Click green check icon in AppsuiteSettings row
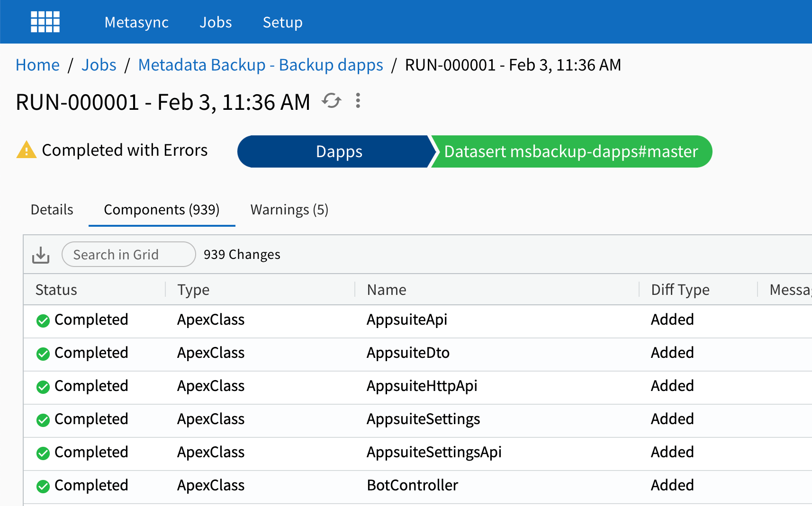The height and width of the screenshot is (506, 812). (x=43, y=420)
